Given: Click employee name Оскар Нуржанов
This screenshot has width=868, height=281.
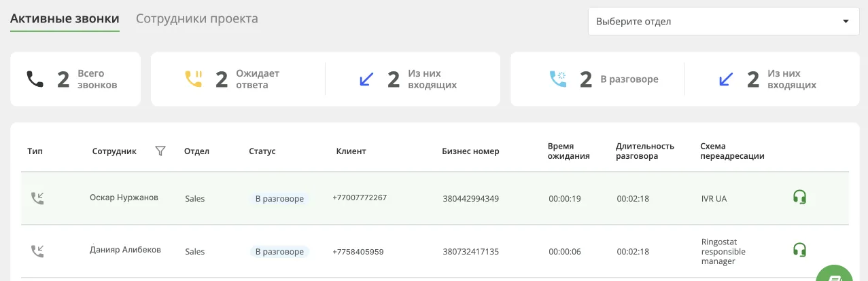Looking at the screenshot, I should pyautogui.click(x=124, y=198).
